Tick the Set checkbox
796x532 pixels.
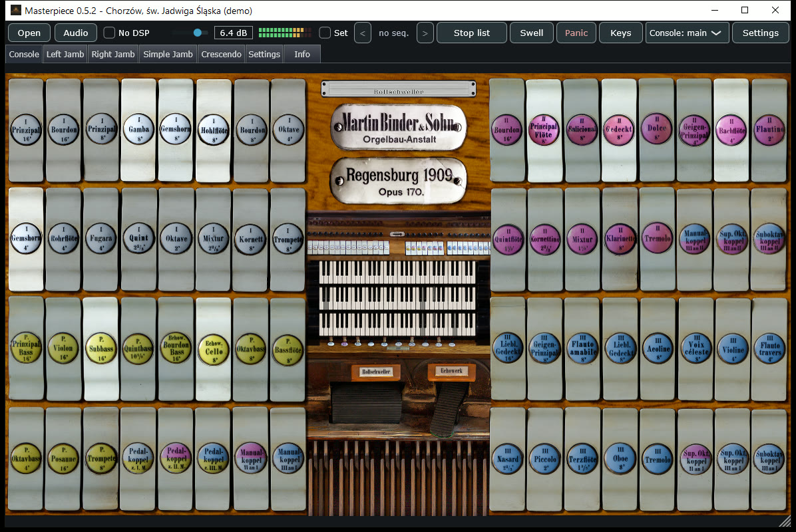click(325, 33)
